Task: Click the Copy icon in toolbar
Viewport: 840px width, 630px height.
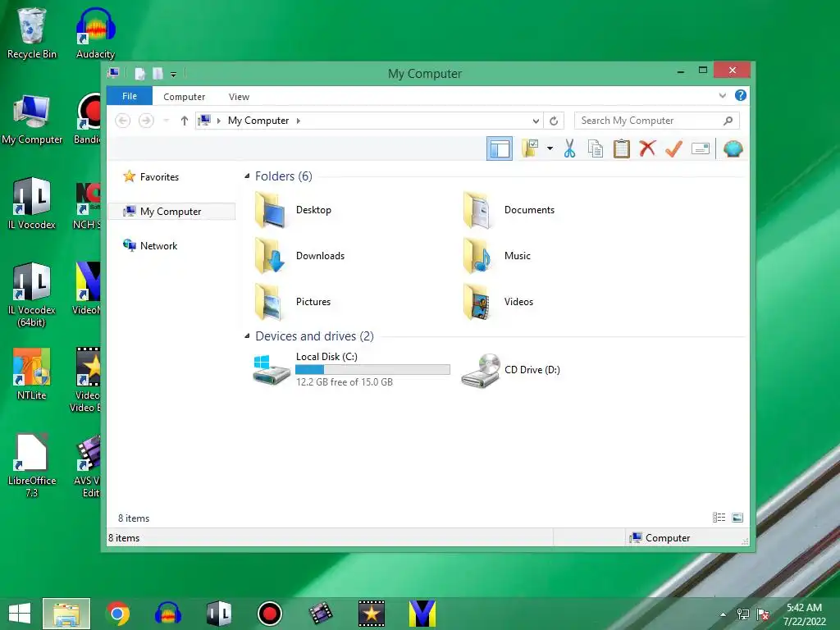Action: point(596,149)
